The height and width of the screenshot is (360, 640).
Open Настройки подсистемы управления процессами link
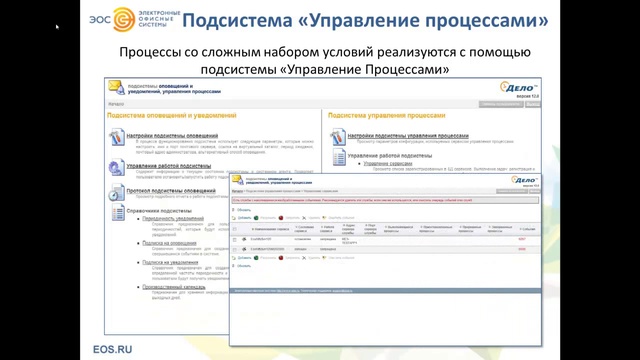tap(408, 136)
